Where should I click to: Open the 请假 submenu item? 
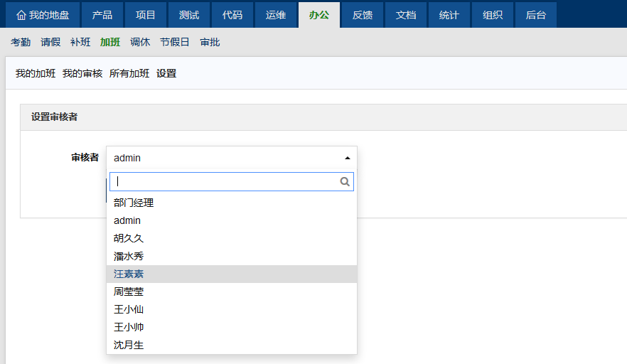[50, 42]
